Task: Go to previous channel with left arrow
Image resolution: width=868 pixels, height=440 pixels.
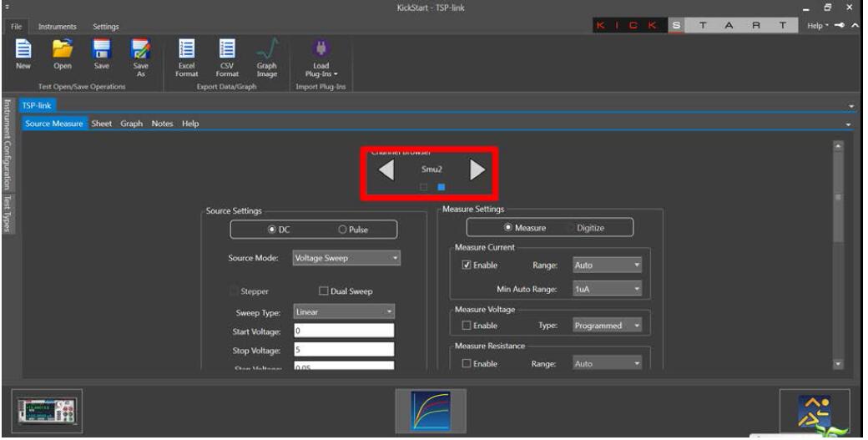Action: 386,169
